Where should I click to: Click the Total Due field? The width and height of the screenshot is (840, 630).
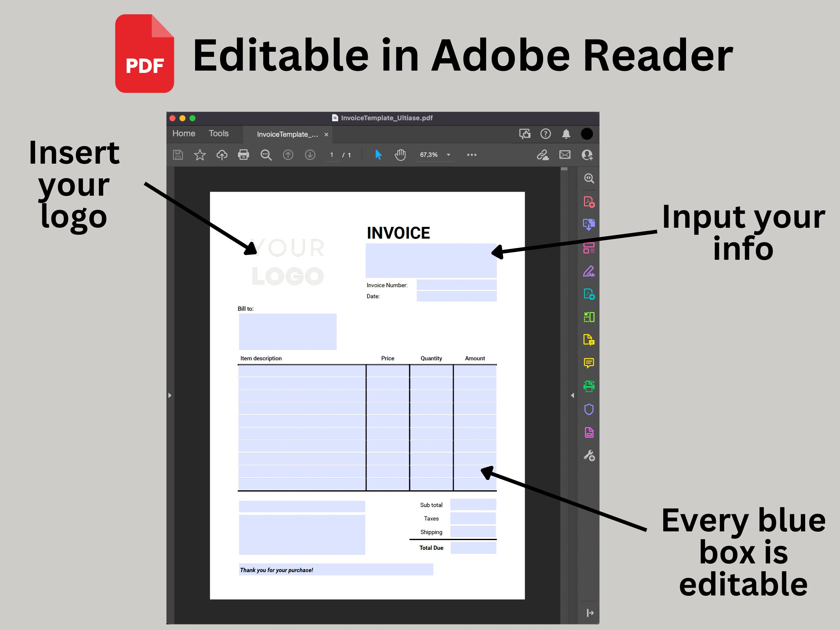473,548
